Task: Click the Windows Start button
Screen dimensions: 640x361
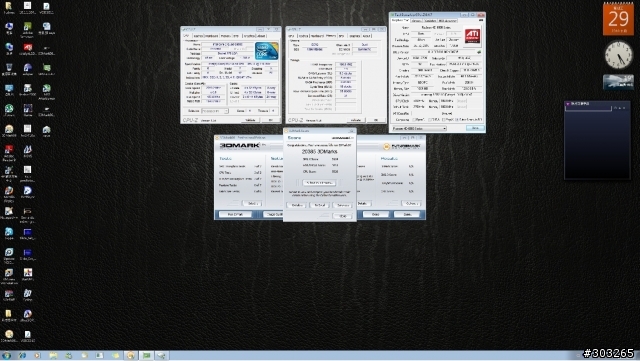Action: tap(6, 356)
